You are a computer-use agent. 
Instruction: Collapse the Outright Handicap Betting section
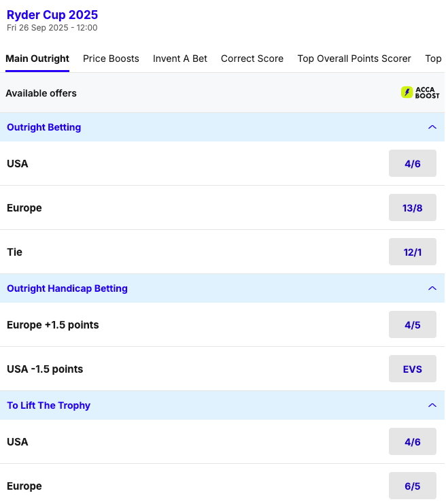click(x=432, y=288)
